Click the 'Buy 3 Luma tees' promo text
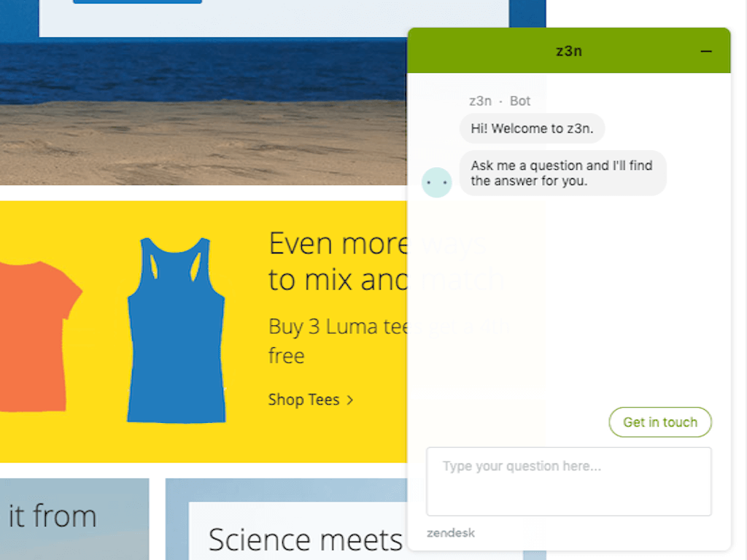The width and height of the screenshot is (747, 560). [338, 341]
